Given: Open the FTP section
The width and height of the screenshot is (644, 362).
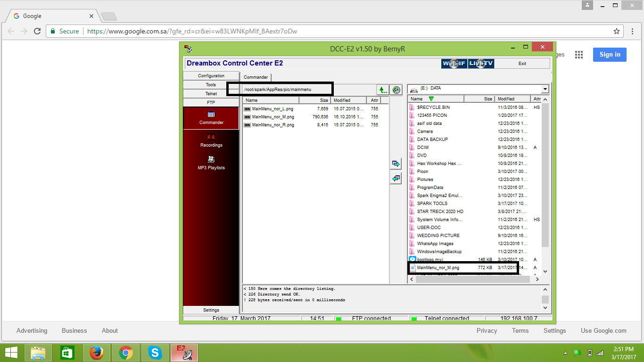Looking at the screenshot, I should (211, 103).
